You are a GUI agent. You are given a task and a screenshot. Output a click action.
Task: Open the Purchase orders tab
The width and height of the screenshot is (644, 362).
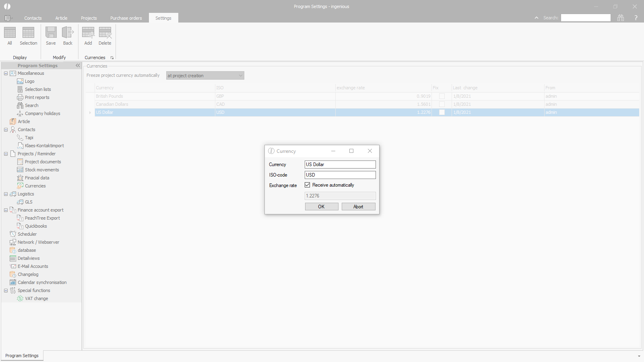(126, 18)
